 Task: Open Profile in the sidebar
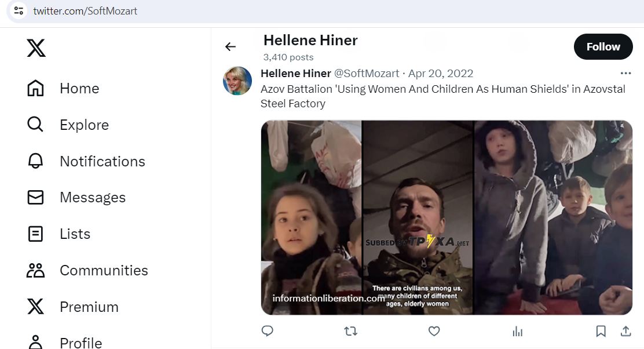pos(64,343)
